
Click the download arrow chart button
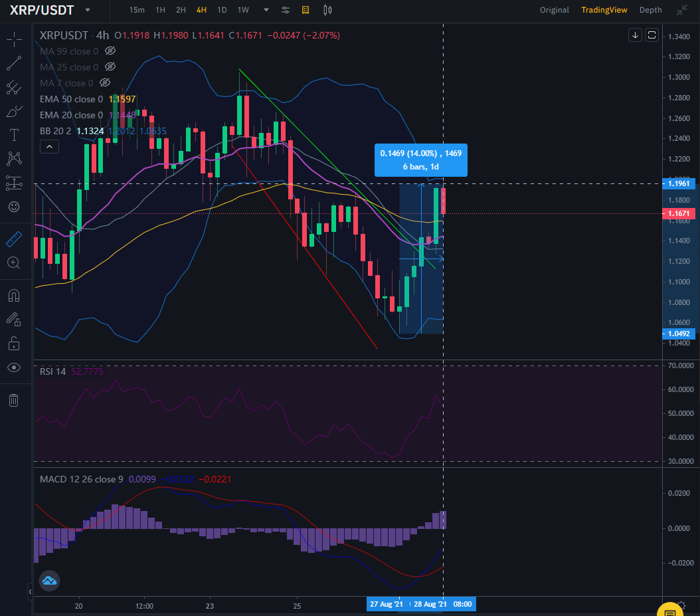(x=636, y=35)
